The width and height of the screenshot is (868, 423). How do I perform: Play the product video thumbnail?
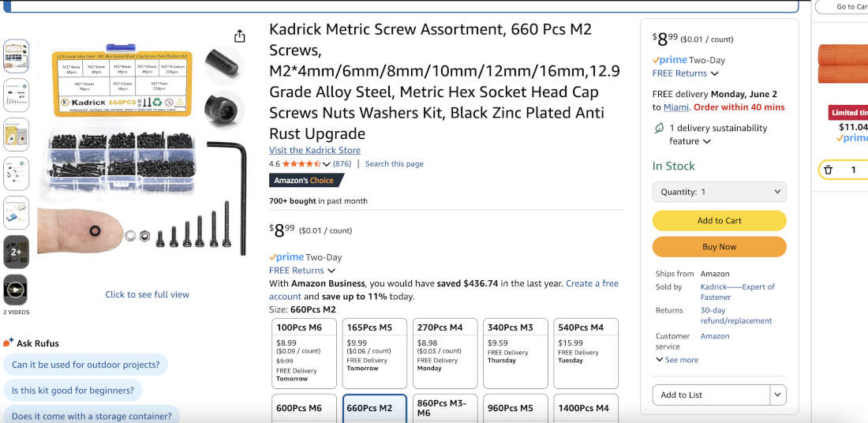click(x=16, y=290)
